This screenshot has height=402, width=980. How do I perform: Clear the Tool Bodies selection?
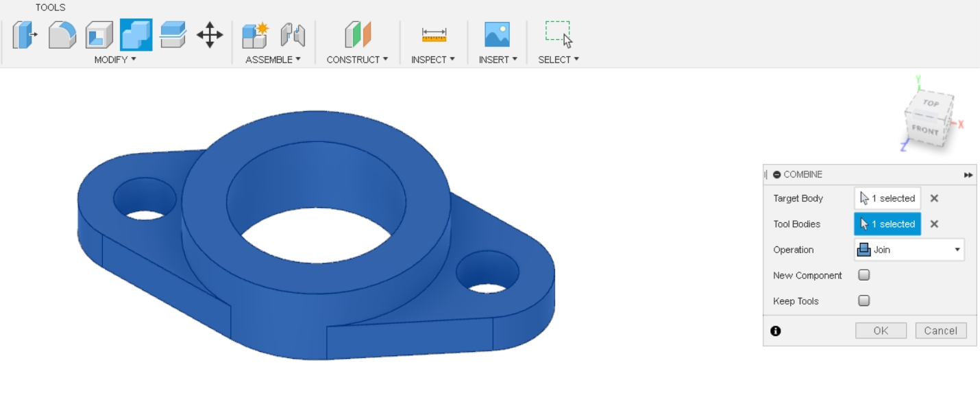pyautogui.click(x=934, y=224)
